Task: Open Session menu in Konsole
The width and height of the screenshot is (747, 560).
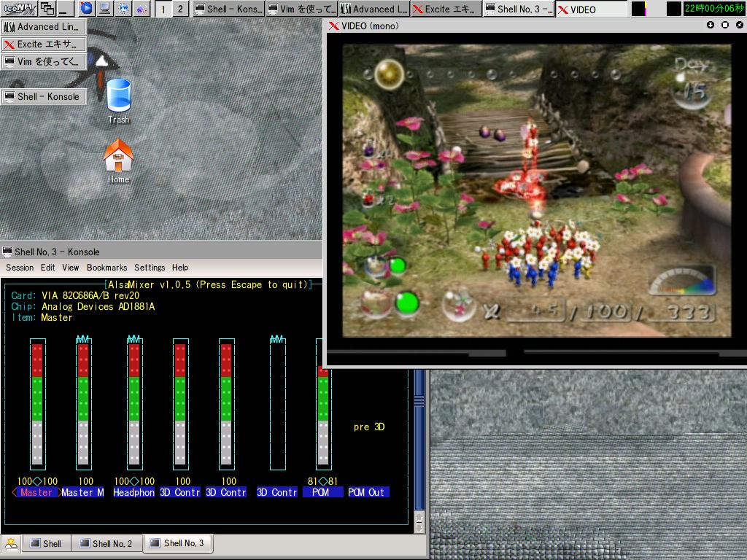Action: tap(20, 268)
